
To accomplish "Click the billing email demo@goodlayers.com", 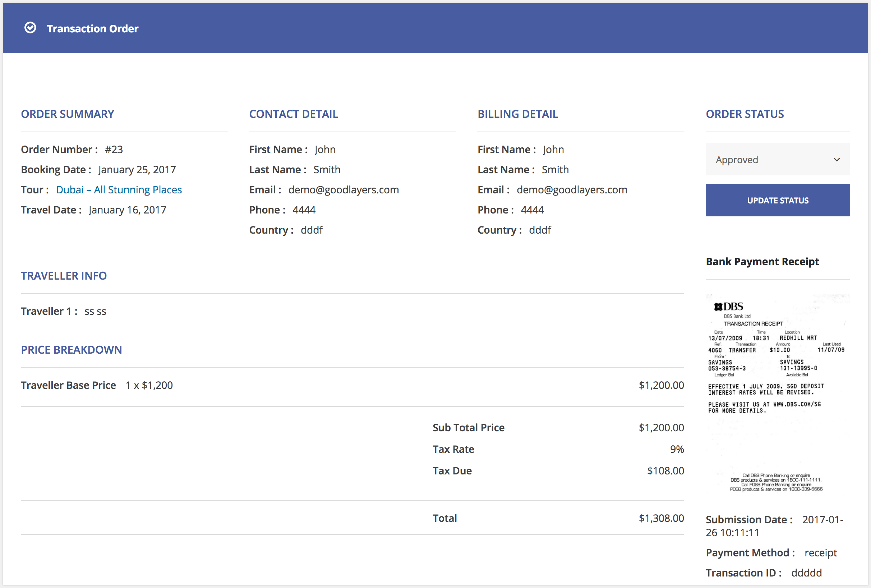I will click(x=572, y=190).
